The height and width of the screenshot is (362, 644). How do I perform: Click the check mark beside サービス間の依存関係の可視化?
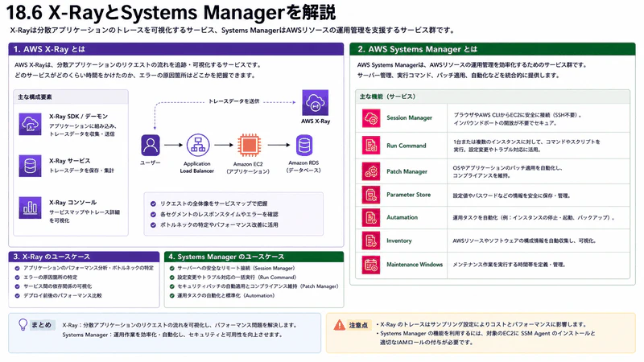(17, 286)
